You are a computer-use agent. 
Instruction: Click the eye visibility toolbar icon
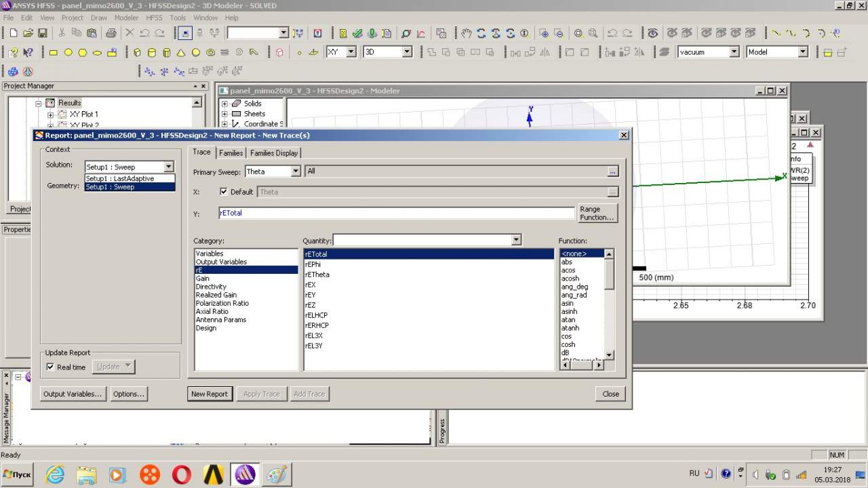click(x=652, y=33)
